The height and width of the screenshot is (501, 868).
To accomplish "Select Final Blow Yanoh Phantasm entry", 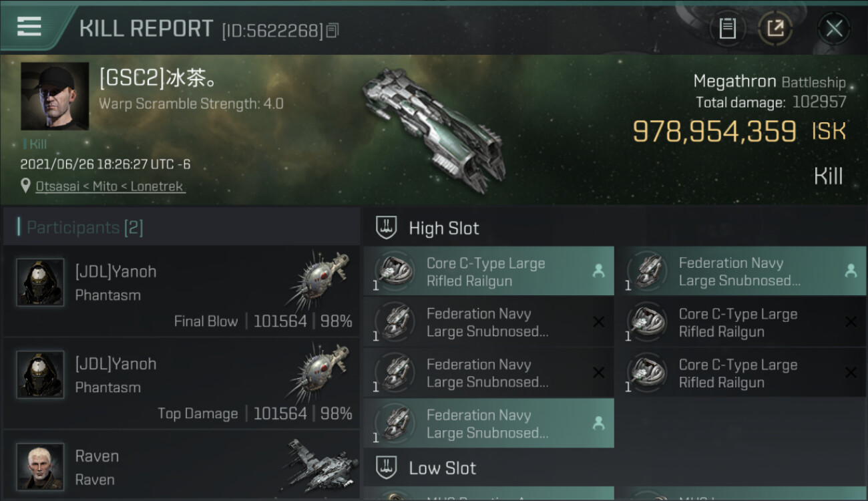I will pyautogui.click(x=182, y=291).
